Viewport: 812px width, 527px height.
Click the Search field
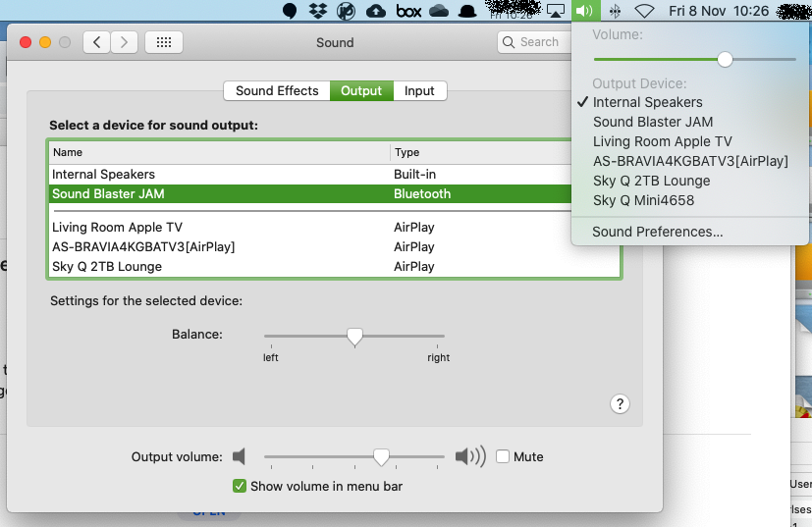pyautogui.click(x=534, y=42)
